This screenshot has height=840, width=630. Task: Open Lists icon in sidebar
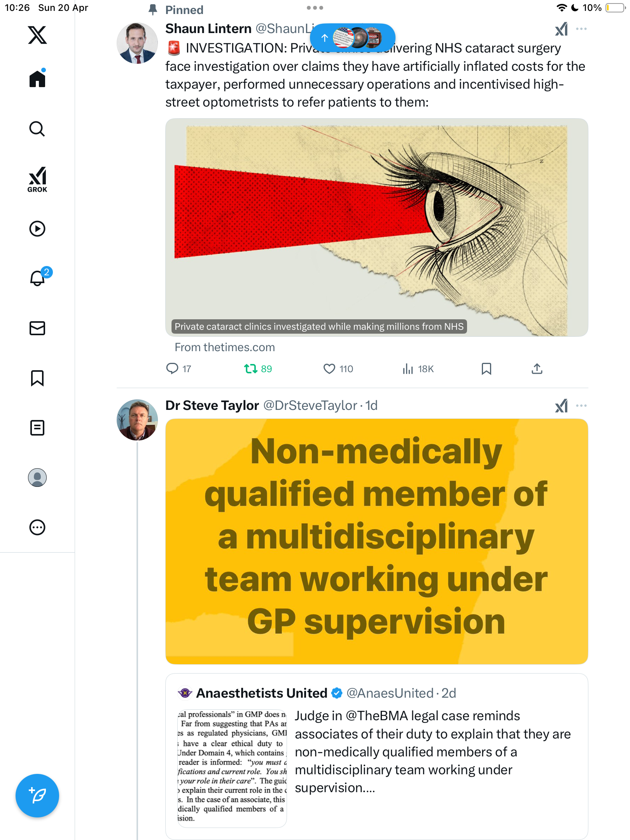[x=37, y=428]
